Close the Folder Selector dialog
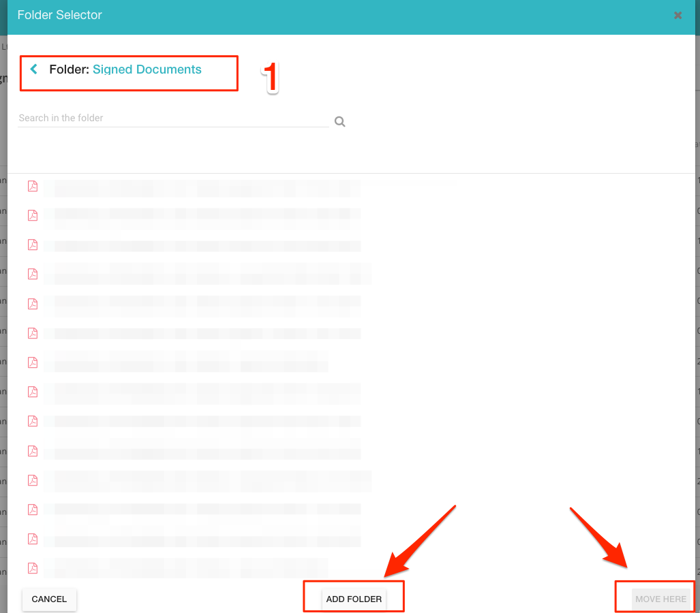The image size is (700, 613). tap(678, 15)
